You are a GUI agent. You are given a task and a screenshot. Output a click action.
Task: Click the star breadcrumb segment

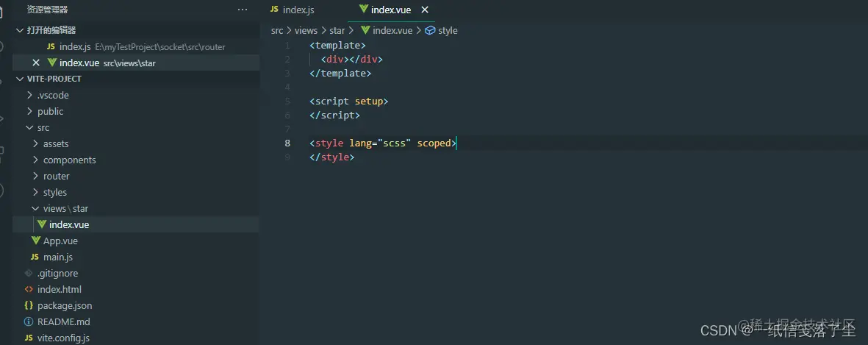[x=337, y=30]
